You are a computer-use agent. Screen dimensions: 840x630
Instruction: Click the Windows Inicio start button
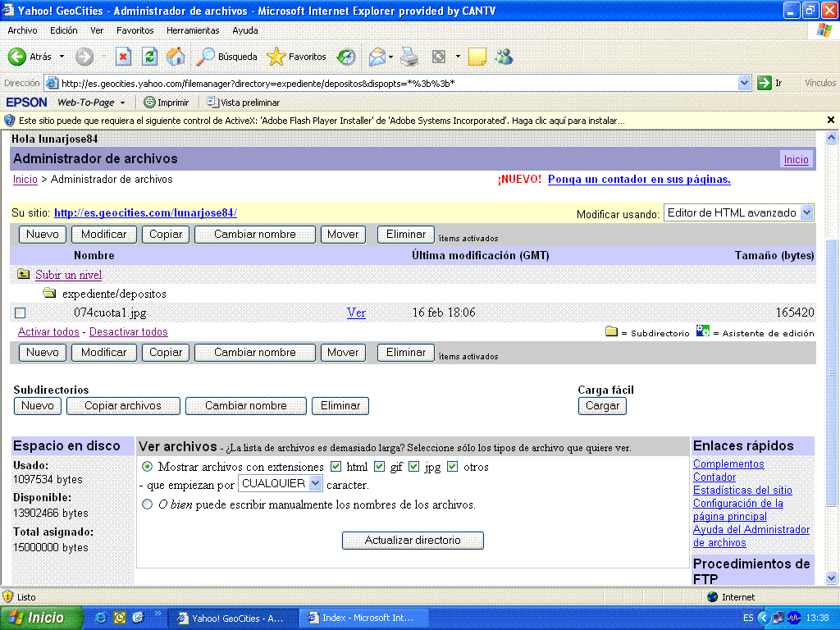pyautogui.click(x=41, y=618)
